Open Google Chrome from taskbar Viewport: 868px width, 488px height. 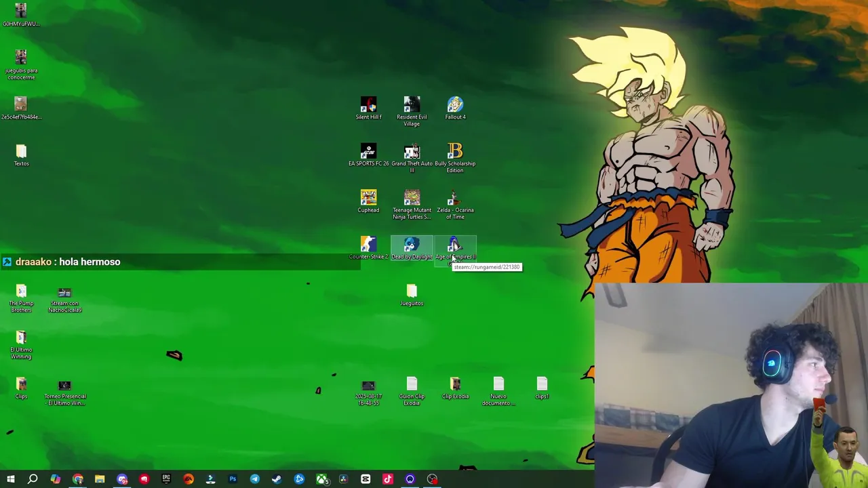pos(77,479)
